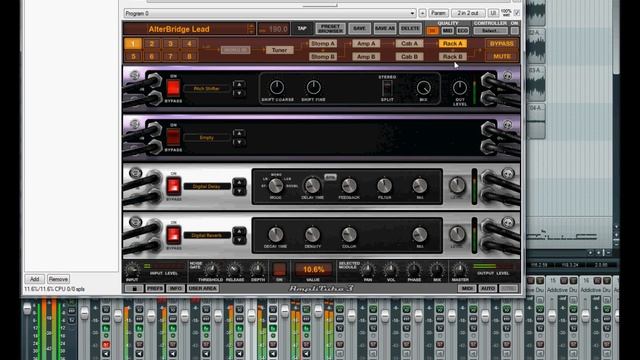Click the MIDI button
Image resolution: width=640 pixels, height=360 pixels.
tap(467, 288)
